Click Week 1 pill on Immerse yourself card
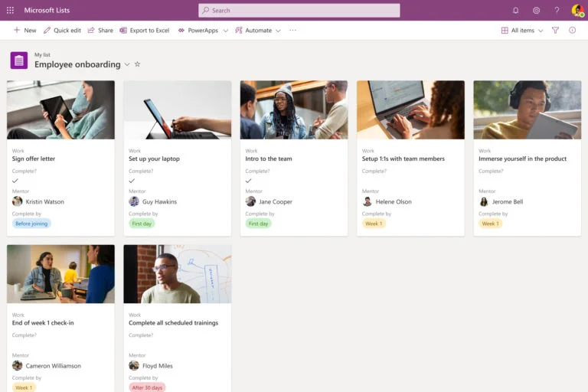588x392 pixels. (x=491, y=224)
